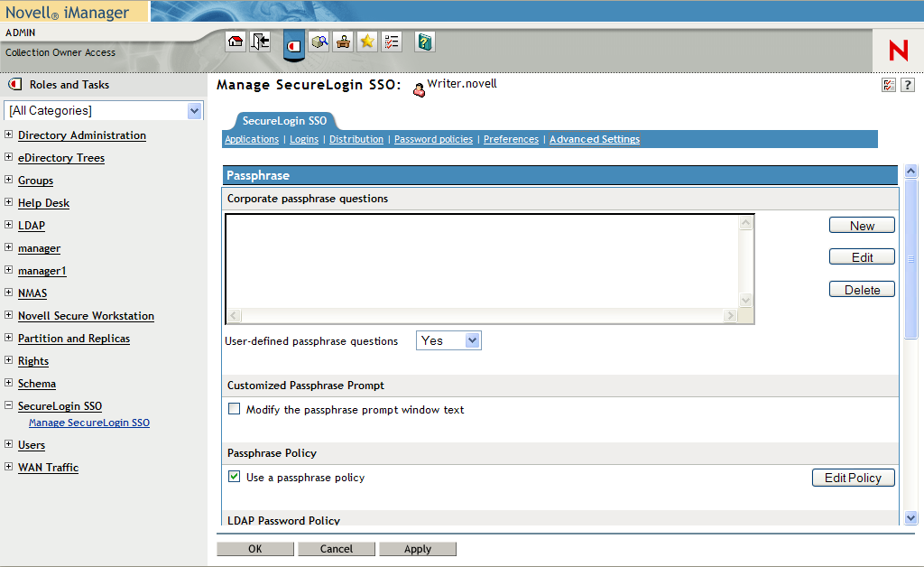Open the All Categories dropdown
Screen dimensions: 924x567
coord(103,110)
